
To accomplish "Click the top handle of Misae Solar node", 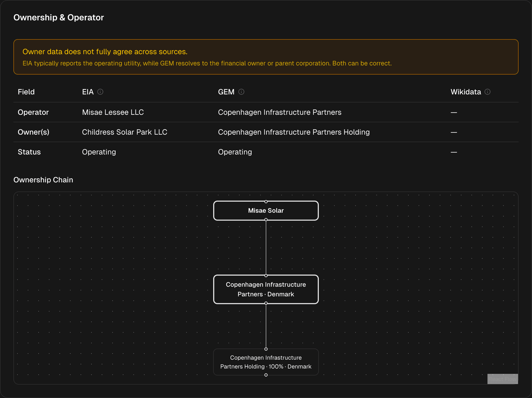I will pyautogui.click(x=266, y=201).
